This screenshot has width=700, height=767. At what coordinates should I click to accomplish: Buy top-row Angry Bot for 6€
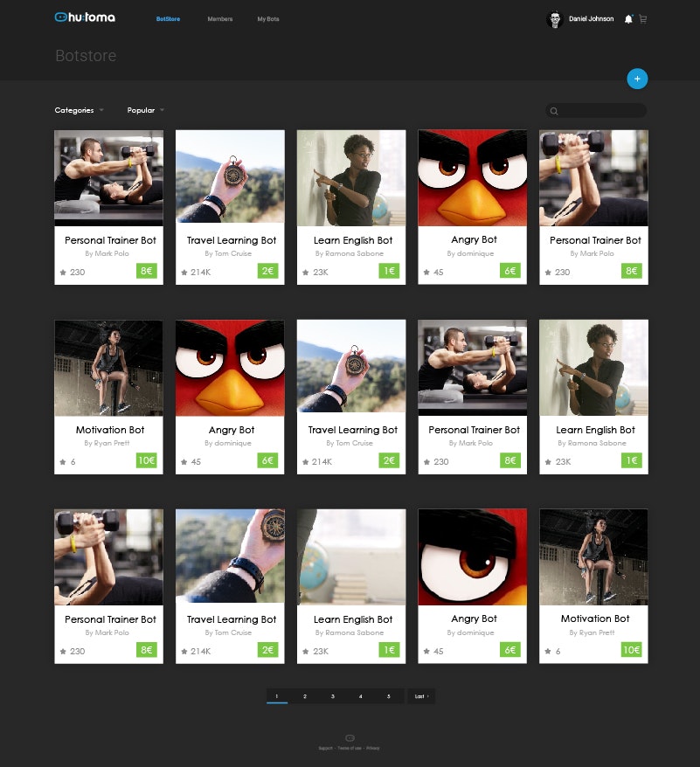[510, 271]
